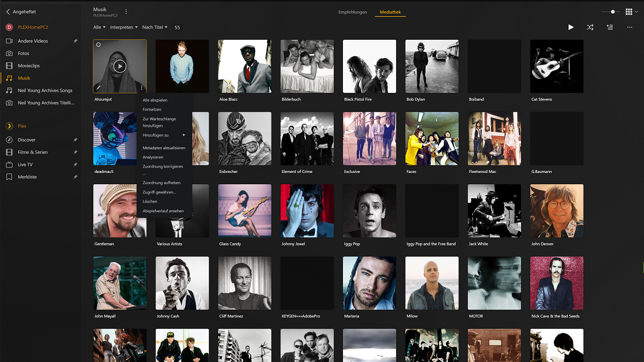Expand the Hinzufügen zu submenu
This screenshot has width=644, height=362.
[x=164, y=135]
